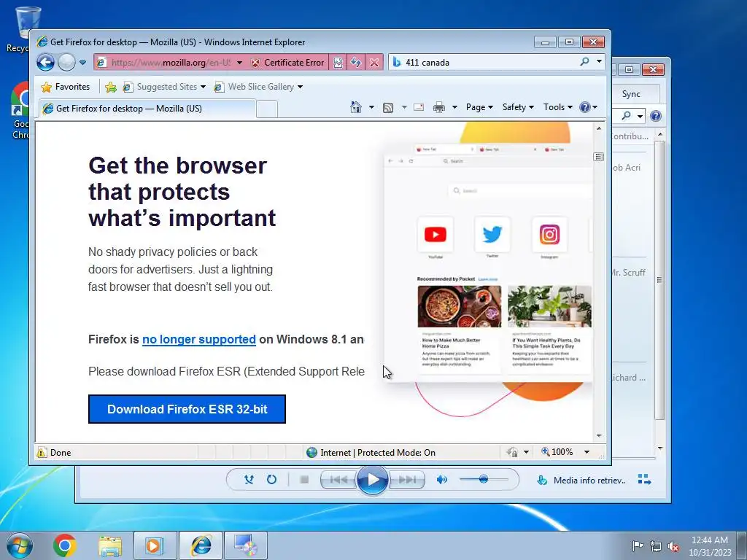Open Web Slice Gallery dropdown
This screenshot has height=560, width=747.
[258, 87]
